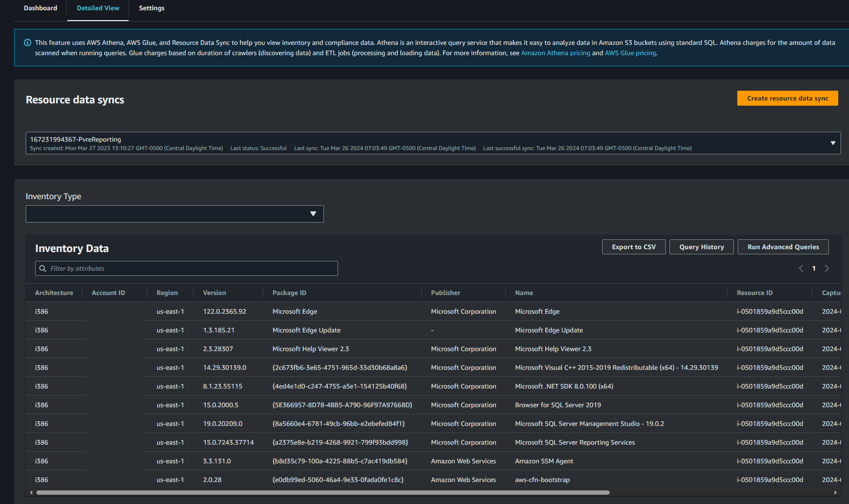849x504 pixels.
Task: Click the scroll-right arrow of the table scrollbar
Action: [835, 492]
